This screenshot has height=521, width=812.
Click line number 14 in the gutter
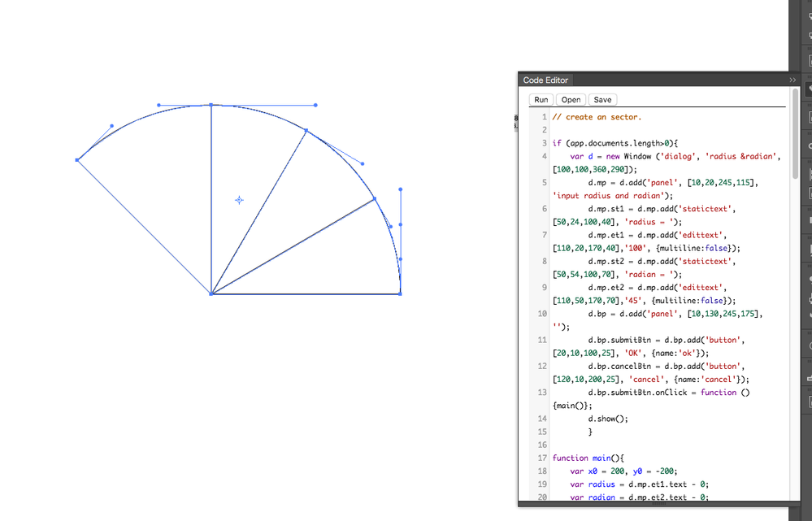(x=541, y=419)
